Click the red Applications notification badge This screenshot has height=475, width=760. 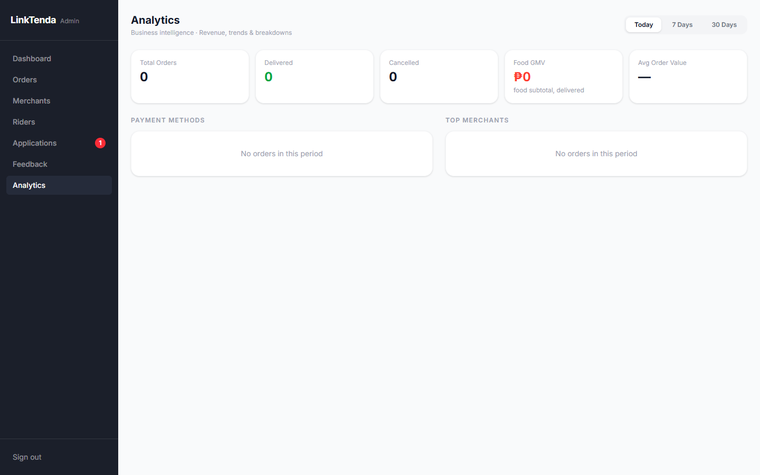pos(100,143)
